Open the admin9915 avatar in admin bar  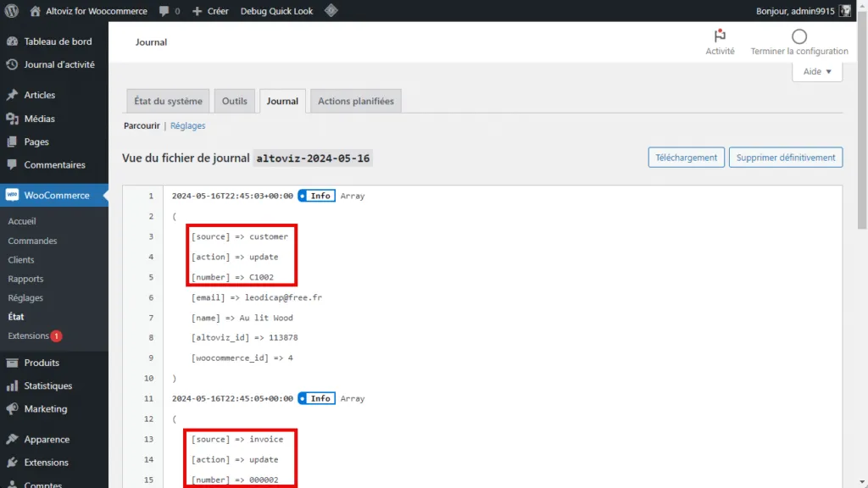pos(845,11)
